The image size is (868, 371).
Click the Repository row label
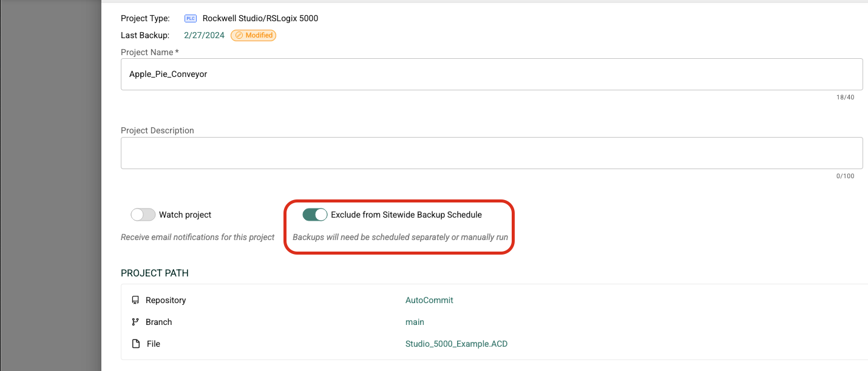click(166, 300)
